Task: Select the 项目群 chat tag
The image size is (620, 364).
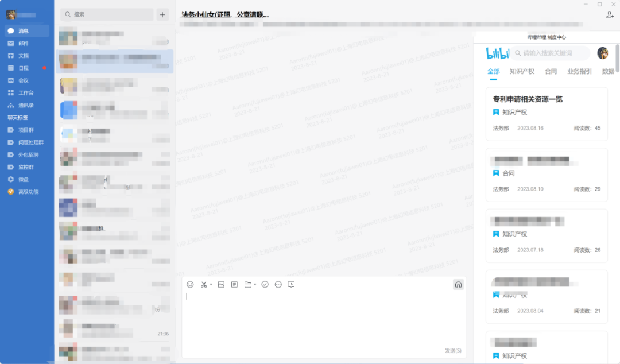Action: (27, 130)
